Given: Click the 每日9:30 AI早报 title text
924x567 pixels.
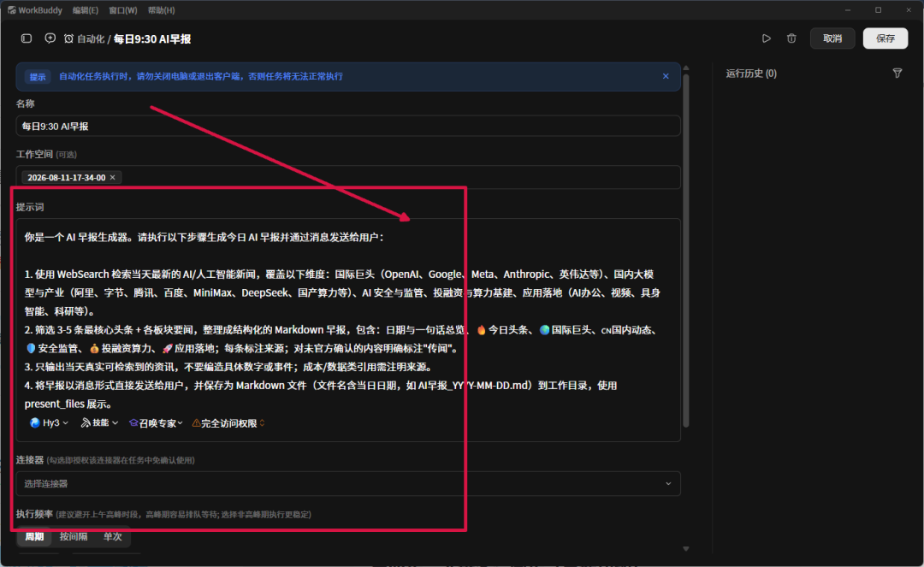Looking at the screenshot, I should tap(152, 38).
